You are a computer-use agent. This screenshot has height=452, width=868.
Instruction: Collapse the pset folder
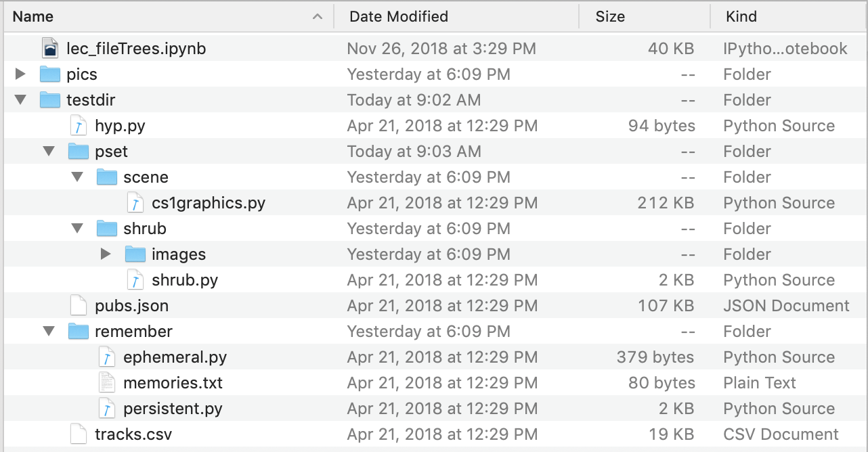[x=49, y=152]
